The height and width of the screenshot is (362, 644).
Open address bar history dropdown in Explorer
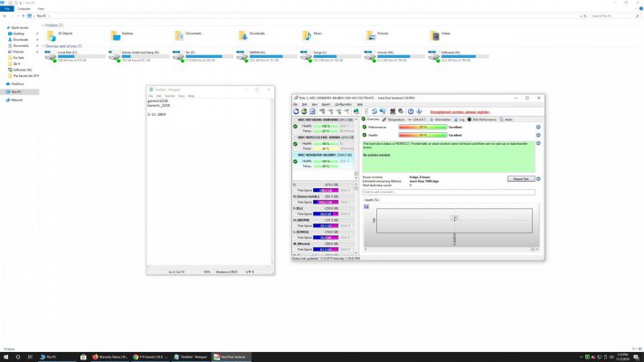pos(581,16)
